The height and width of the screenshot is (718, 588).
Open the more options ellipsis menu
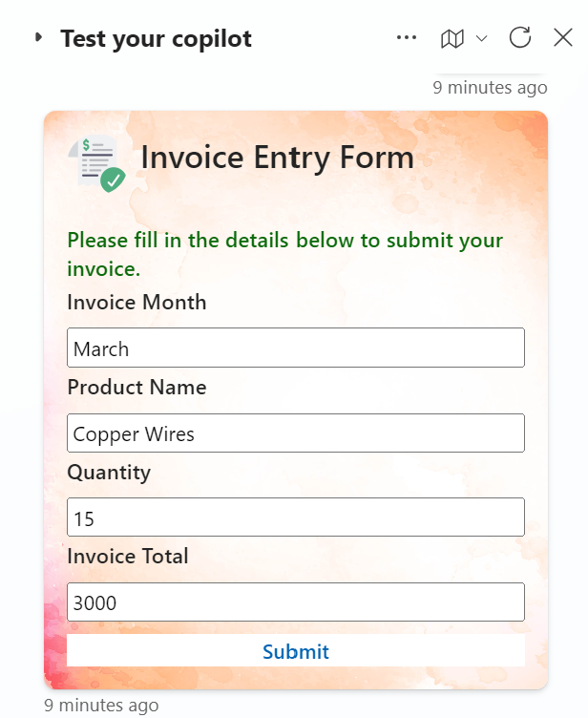click(x=407, y=38)
